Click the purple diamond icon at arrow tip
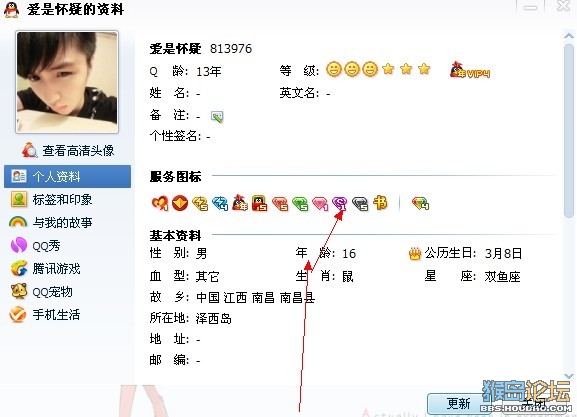This screenshot has height=417, width=577. point(339,203)
